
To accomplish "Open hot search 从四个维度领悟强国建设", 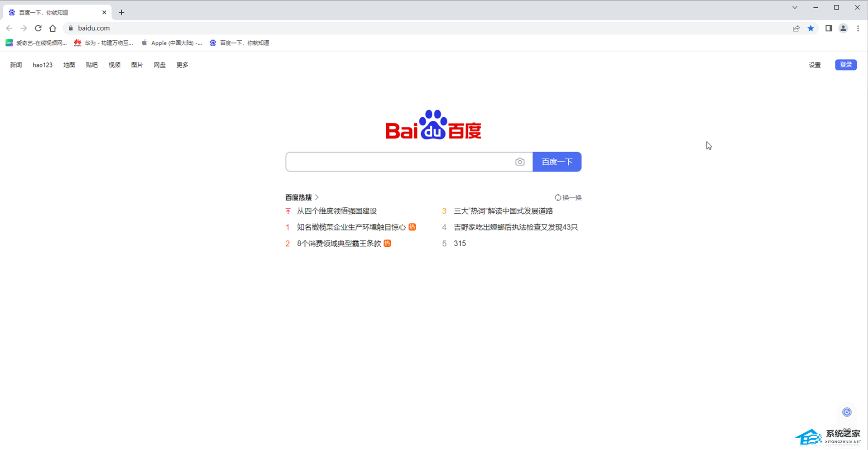I will 337,211.
